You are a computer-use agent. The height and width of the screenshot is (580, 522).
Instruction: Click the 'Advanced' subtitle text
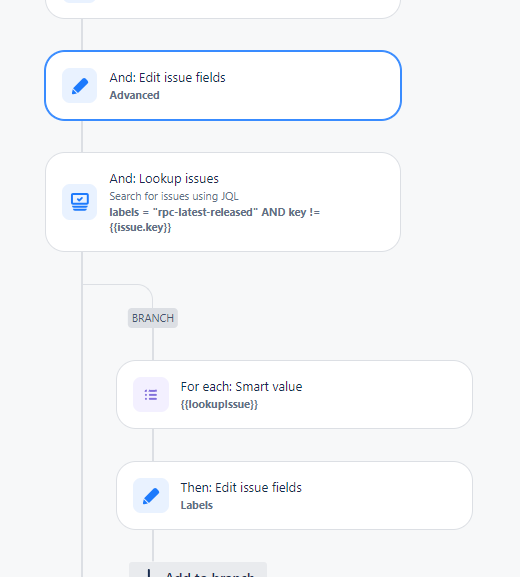coord(134,95)
